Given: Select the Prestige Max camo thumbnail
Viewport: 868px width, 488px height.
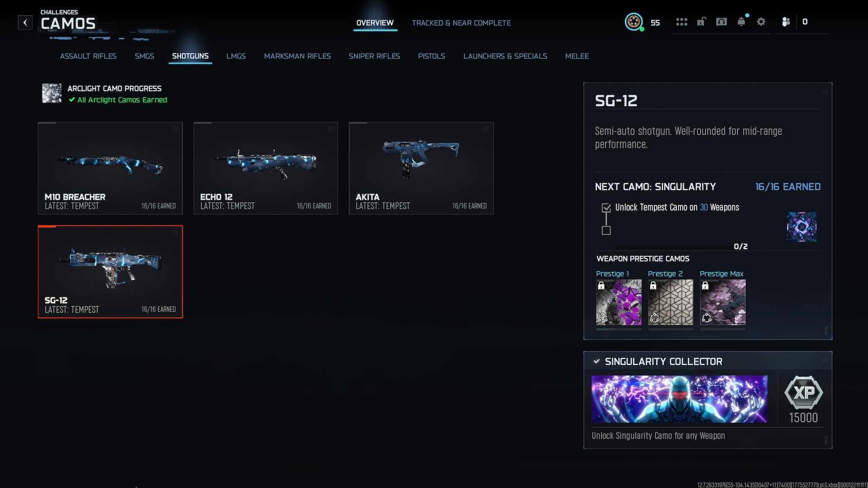Looking at the screenshot, I should pos(722,302).
